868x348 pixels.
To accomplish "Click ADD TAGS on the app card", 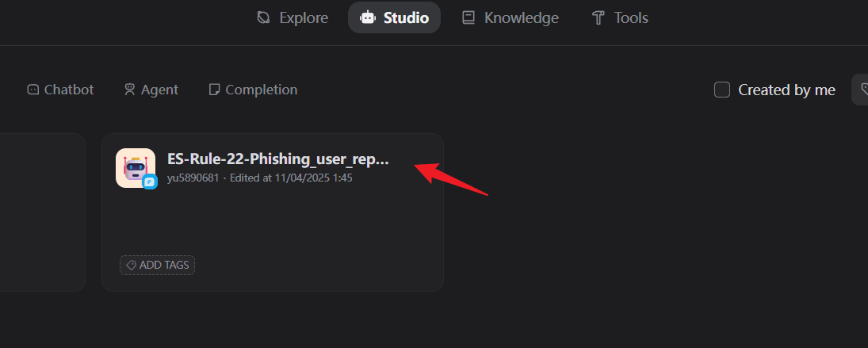I will (158, 265).
